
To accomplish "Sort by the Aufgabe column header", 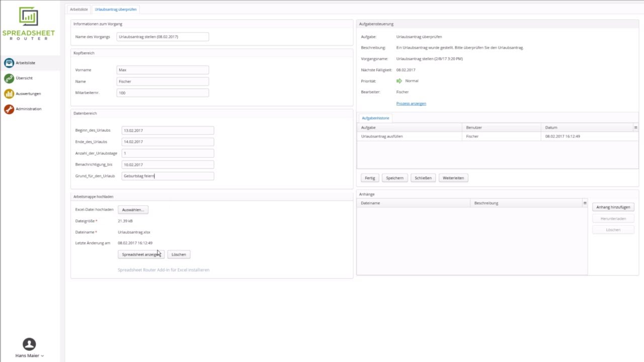I will [x=410, y=128].
